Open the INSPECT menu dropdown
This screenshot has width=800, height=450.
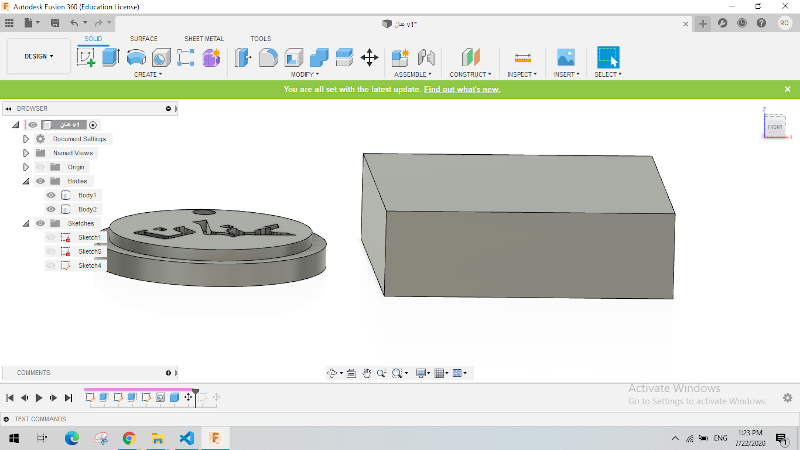tap(521, 74)
